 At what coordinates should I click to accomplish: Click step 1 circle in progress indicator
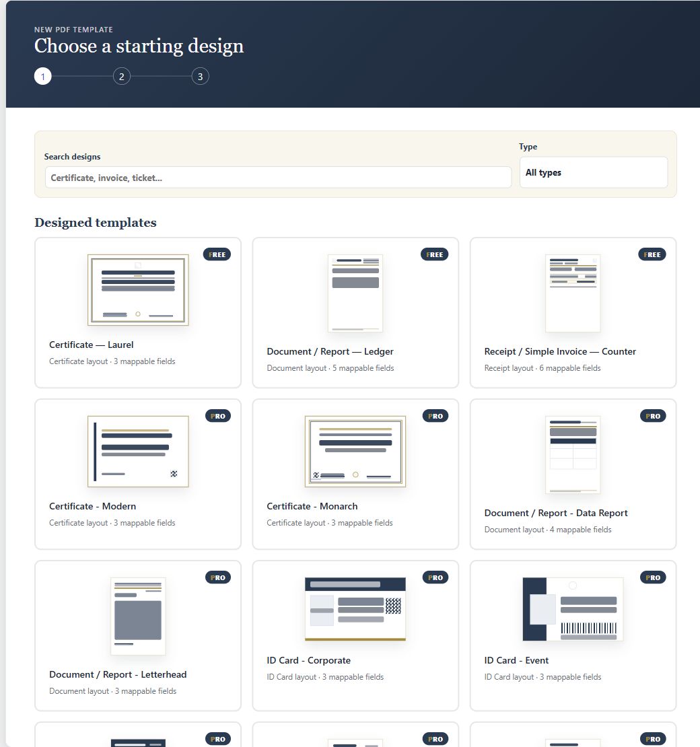pos(43,76)
